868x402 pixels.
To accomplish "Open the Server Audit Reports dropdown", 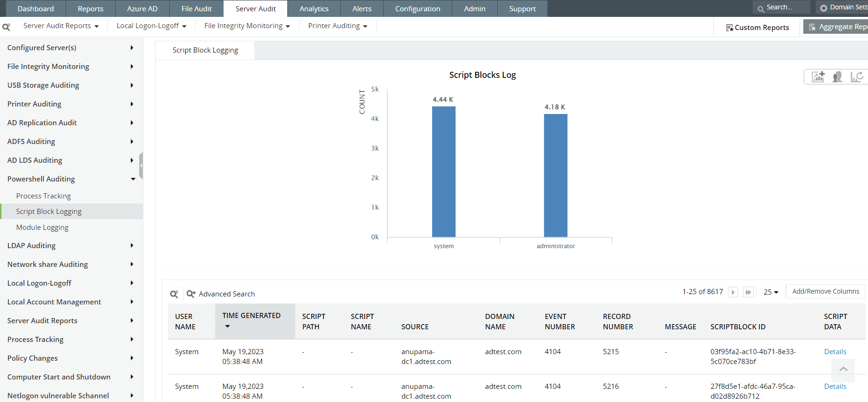I will 61,26.
